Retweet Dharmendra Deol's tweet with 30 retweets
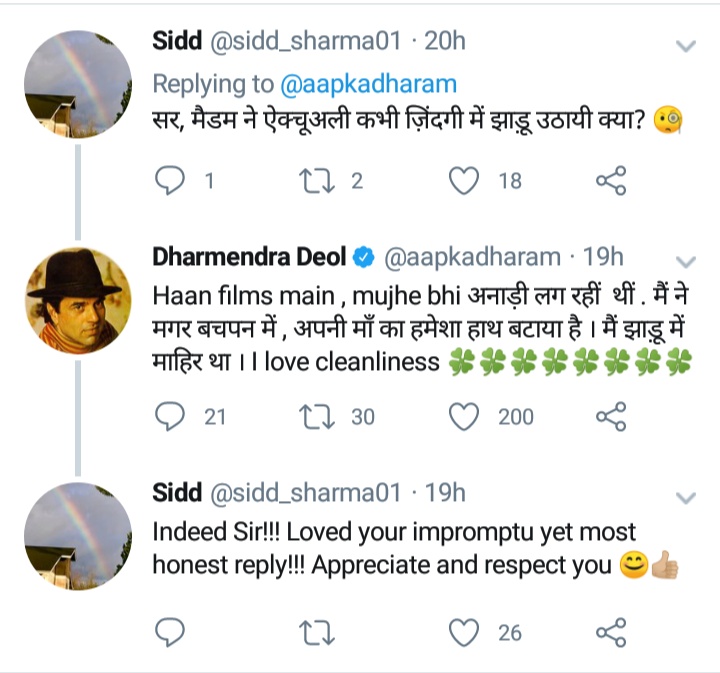The image size is (720, 673). 319,416
